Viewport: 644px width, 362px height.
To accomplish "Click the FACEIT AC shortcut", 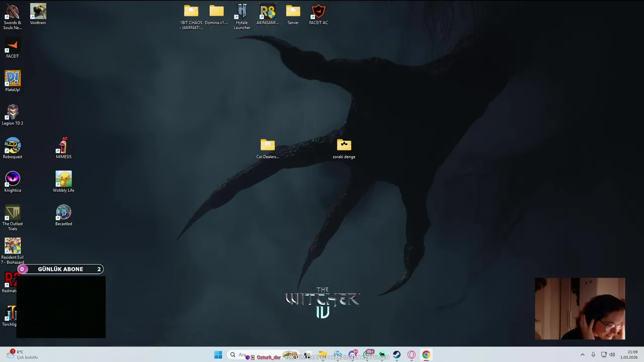I will [x=318, y=14].
